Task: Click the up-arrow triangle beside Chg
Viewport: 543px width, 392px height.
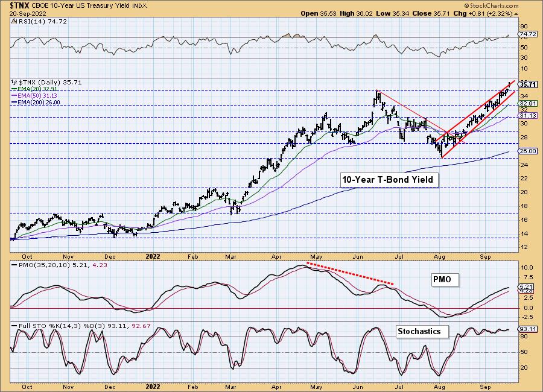Action: tap(516, 14)
